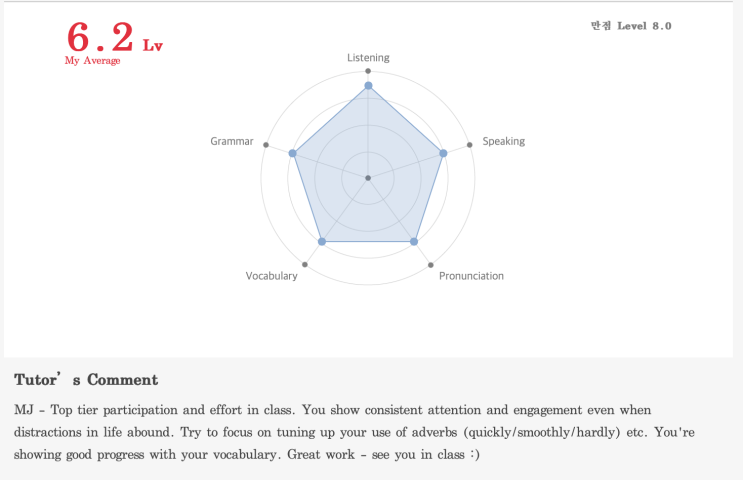Click the blue Vocabulary data point
Screen dimensions: 743x480
[322, 242]
